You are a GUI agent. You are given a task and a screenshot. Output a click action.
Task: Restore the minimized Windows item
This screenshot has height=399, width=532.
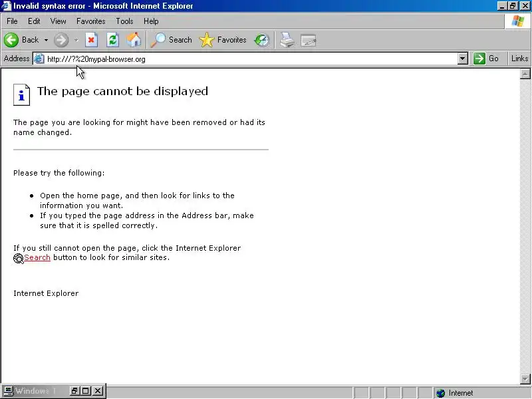pyautogui.click(x=74, y=391)
